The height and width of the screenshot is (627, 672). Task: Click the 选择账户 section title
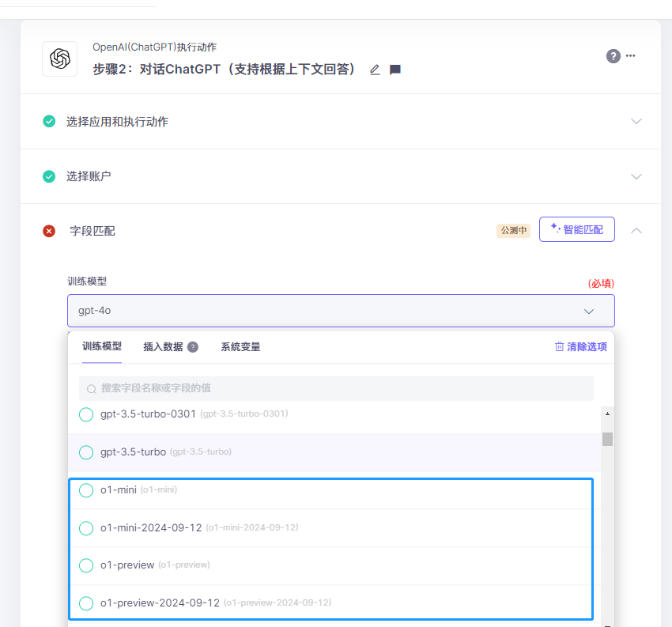click(x=89, y=176)
